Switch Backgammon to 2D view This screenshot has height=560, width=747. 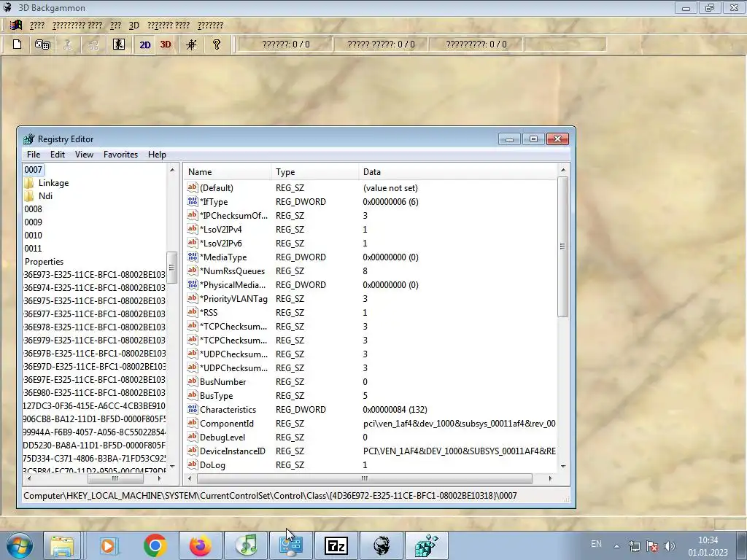click(145, 44)
